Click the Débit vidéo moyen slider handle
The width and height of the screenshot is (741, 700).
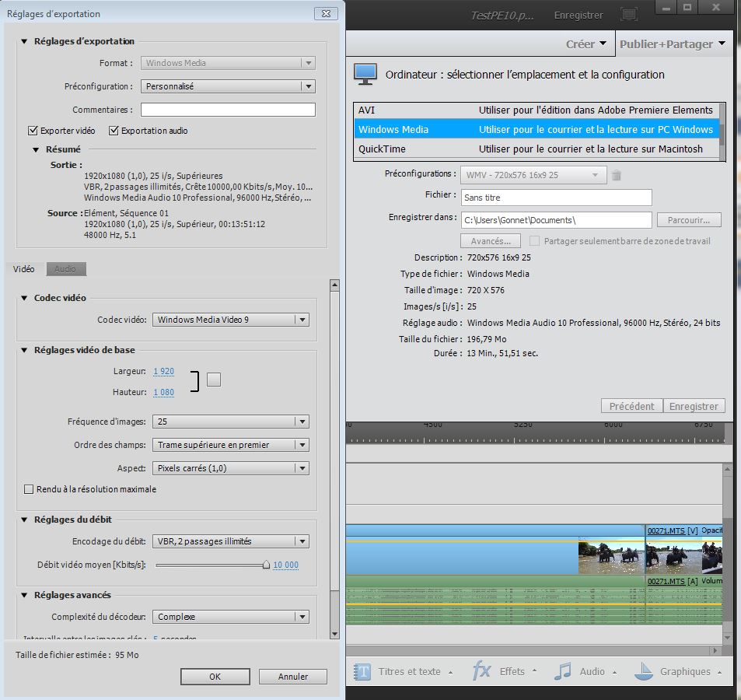pyautogui.click(x=266, y=565)
